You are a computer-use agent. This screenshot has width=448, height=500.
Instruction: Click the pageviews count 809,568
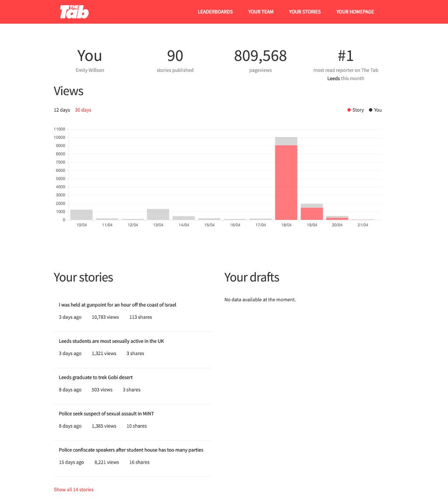coord(260,56)
